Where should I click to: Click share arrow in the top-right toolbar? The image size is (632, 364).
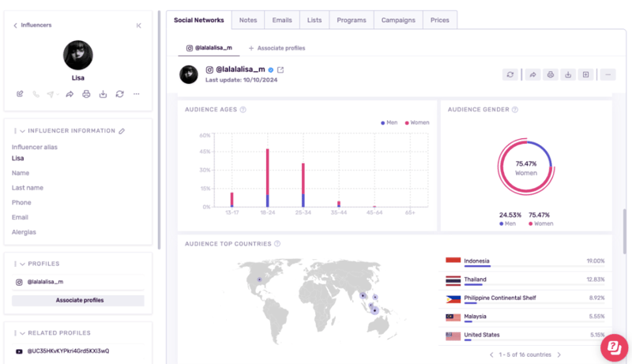pos(532,75)
